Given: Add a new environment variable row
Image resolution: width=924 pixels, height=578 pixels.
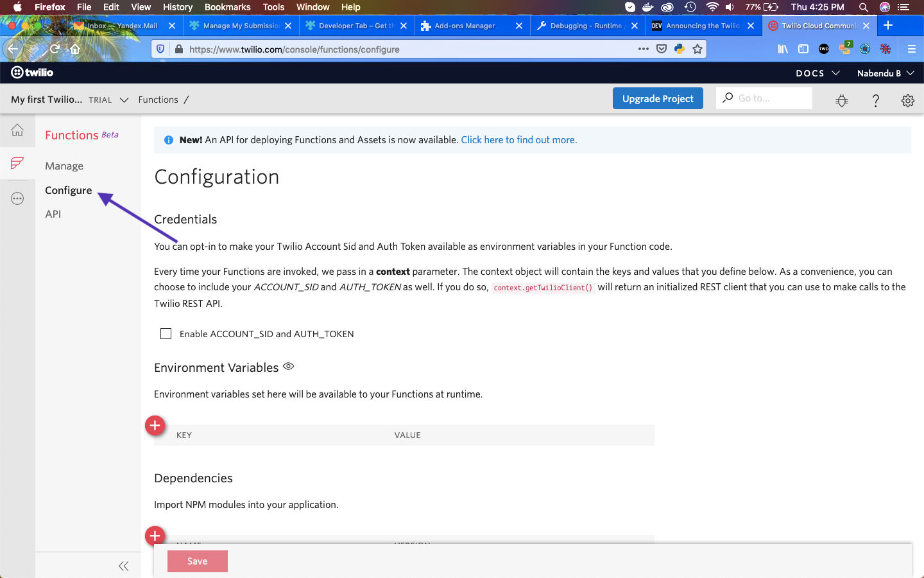Looking at the screenshot, I should [155, 425].
